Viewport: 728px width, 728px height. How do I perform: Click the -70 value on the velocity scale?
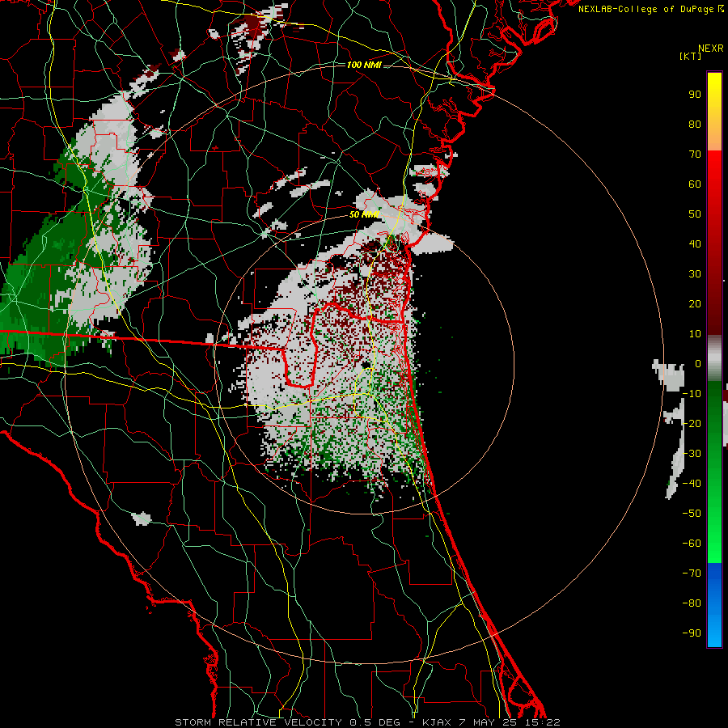pos(692,574)
